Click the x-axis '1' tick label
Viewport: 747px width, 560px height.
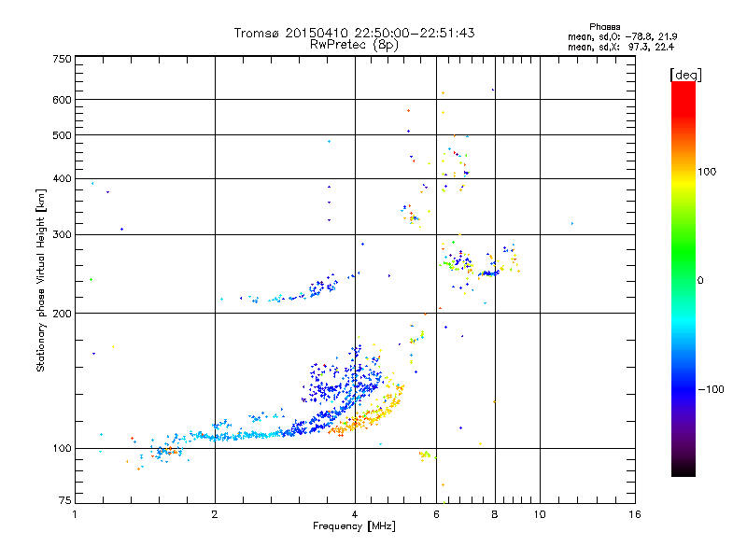tap(75, 514)
